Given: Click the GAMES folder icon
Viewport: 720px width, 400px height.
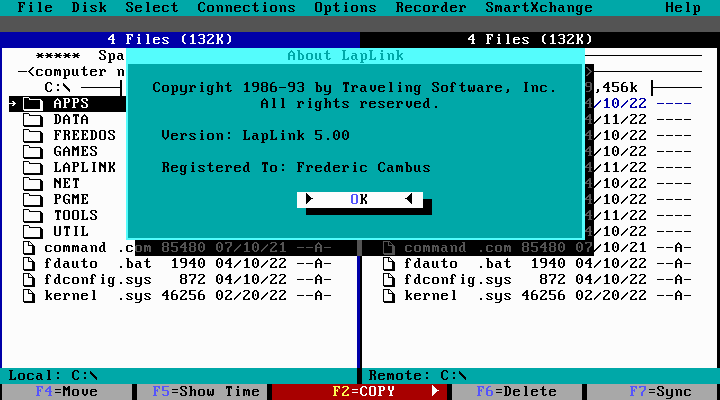Looking at the screenshot, I should click(33, 152).
